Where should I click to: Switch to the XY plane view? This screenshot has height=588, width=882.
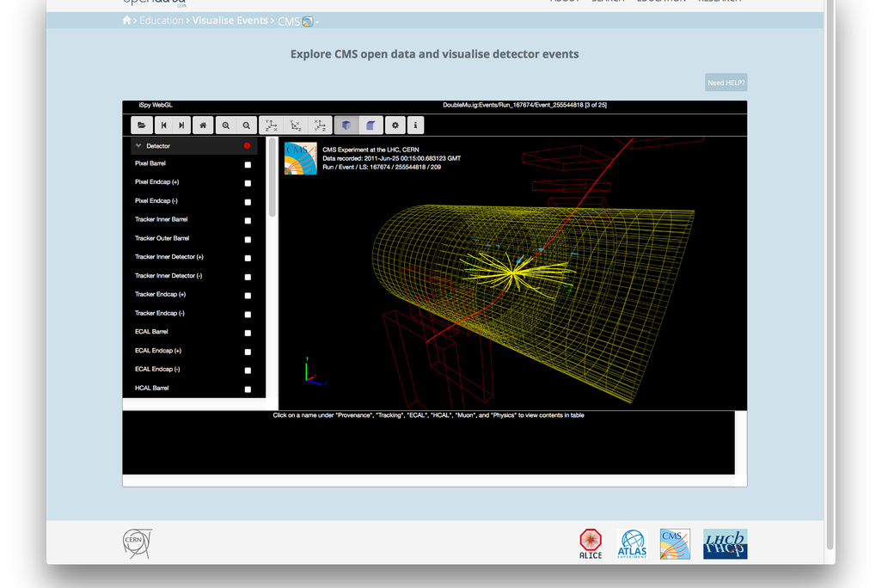tap(271, 126)
